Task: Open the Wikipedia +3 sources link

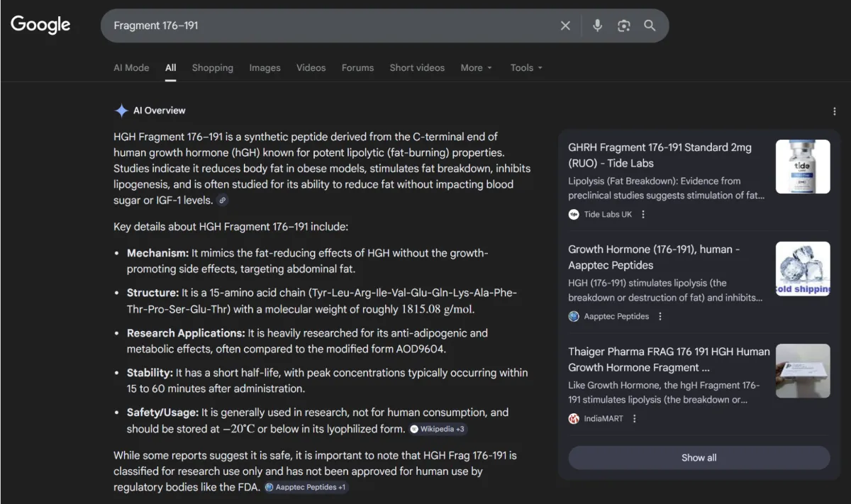Action: click(x=438, y=429)
